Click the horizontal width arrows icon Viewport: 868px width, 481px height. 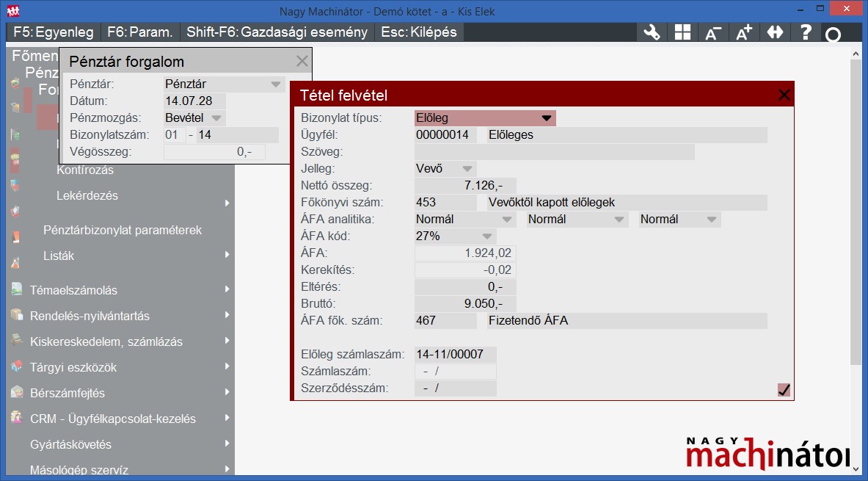pyautogui.click(x=775, y=32)
